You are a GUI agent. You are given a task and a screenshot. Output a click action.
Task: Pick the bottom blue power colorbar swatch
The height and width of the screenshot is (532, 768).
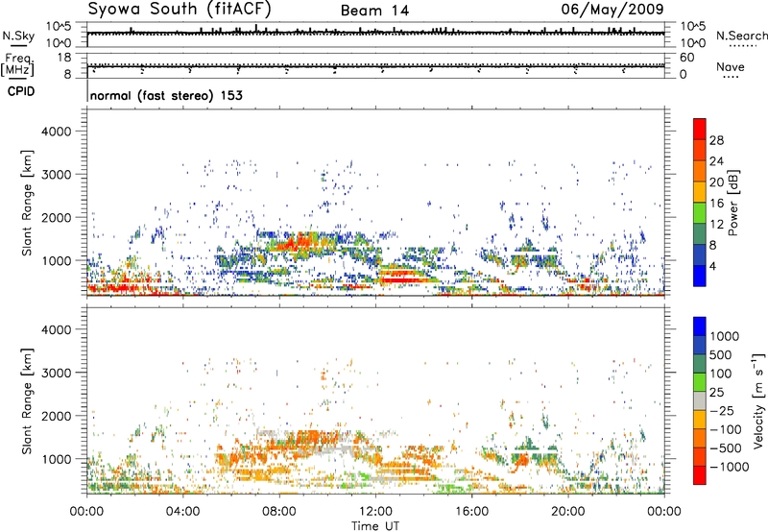tap(700, 276)
